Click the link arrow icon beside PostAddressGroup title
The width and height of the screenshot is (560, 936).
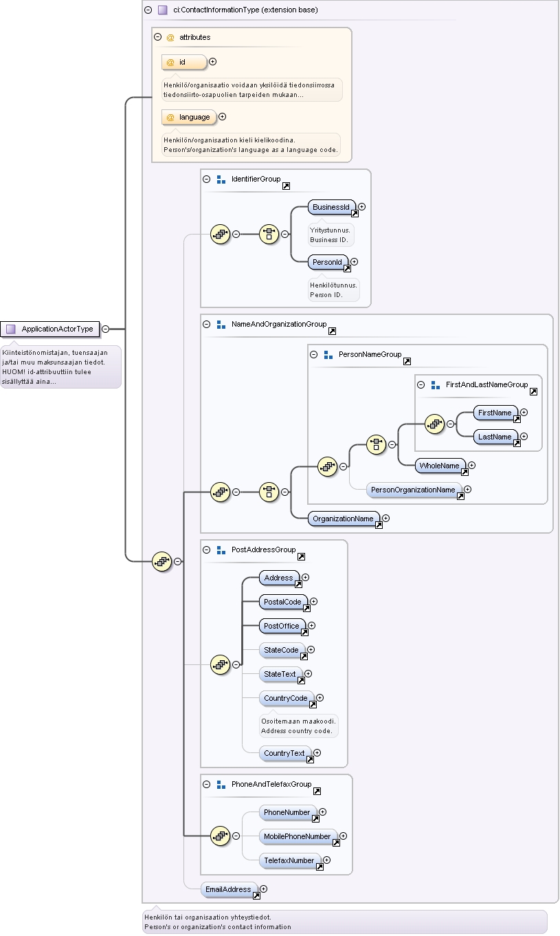coord(301,557)
